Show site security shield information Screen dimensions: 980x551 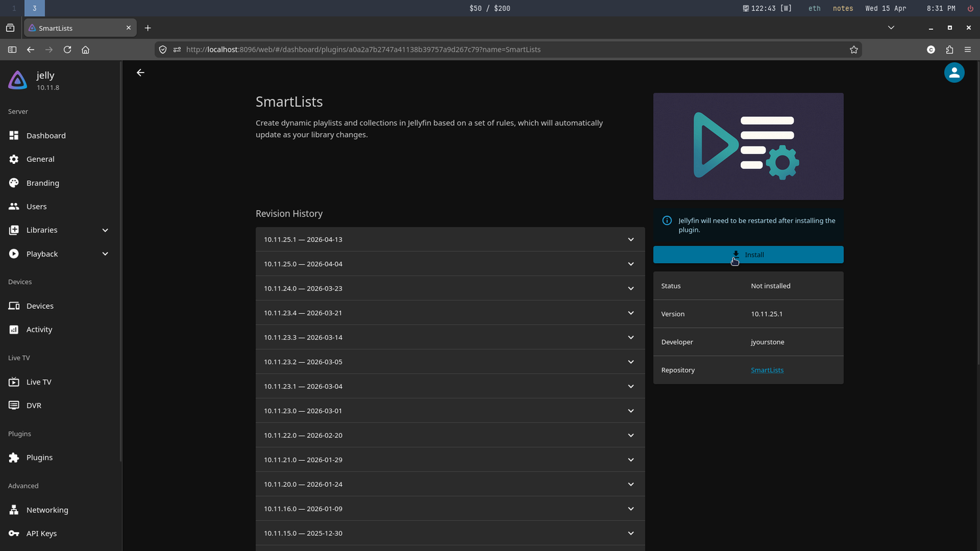tap(163, 50)
